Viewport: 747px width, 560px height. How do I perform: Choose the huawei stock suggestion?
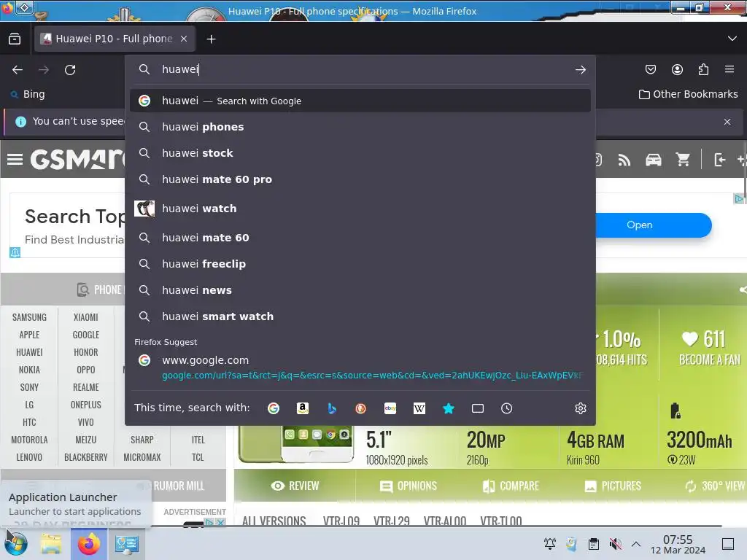pos(360,153)
